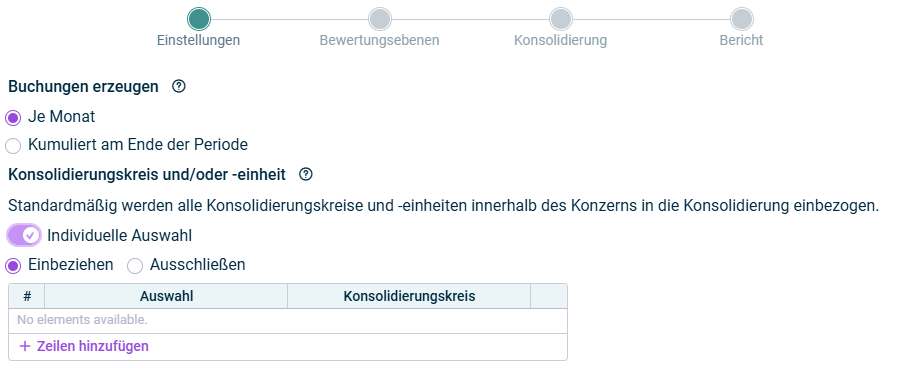Click the Bewertungsebenen step circle
This screenshot has width=913, height=370.
tap(380, 19)
